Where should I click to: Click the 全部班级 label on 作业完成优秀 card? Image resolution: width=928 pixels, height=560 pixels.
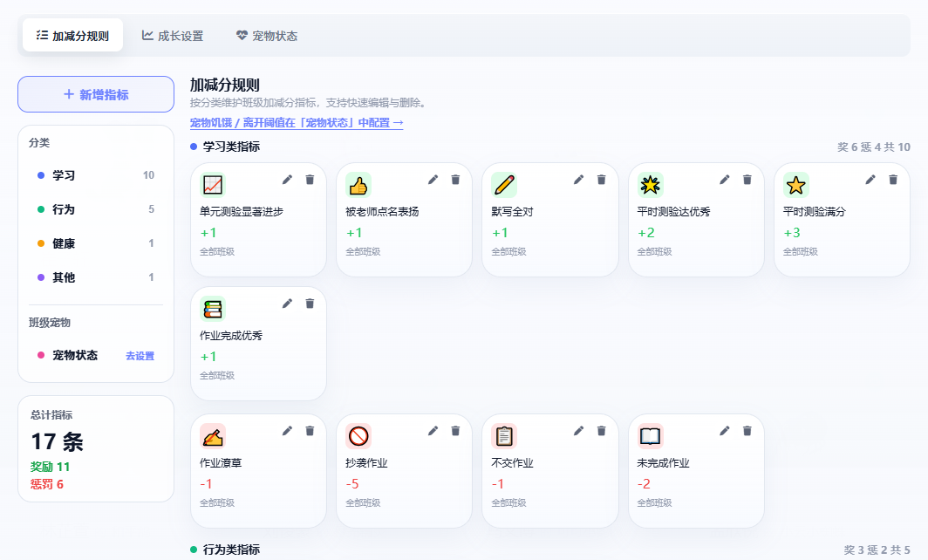click(x=217, y=375)
